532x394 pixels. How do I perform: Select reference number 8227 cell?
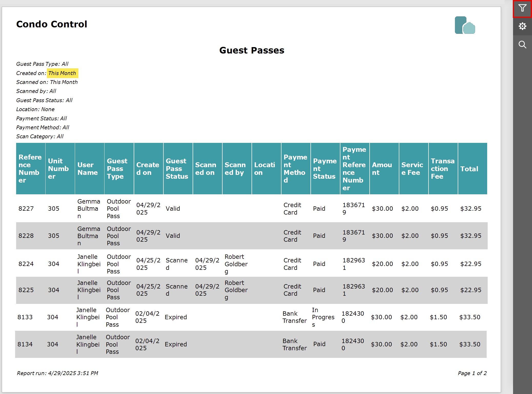(x=26, y=209)
